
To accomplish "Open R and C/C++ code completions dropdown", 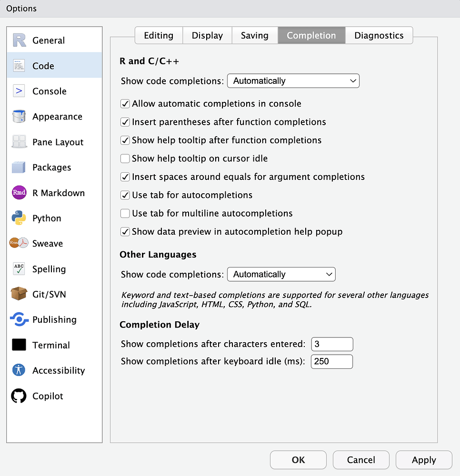I will [293, 81].
